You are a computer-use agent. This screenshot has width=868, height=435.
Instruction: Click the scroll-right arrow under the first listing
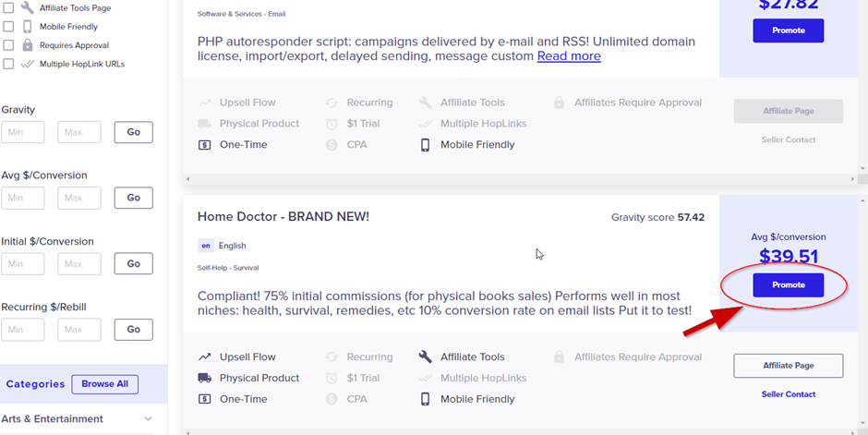pyautogui.click(x=852, y=179)
